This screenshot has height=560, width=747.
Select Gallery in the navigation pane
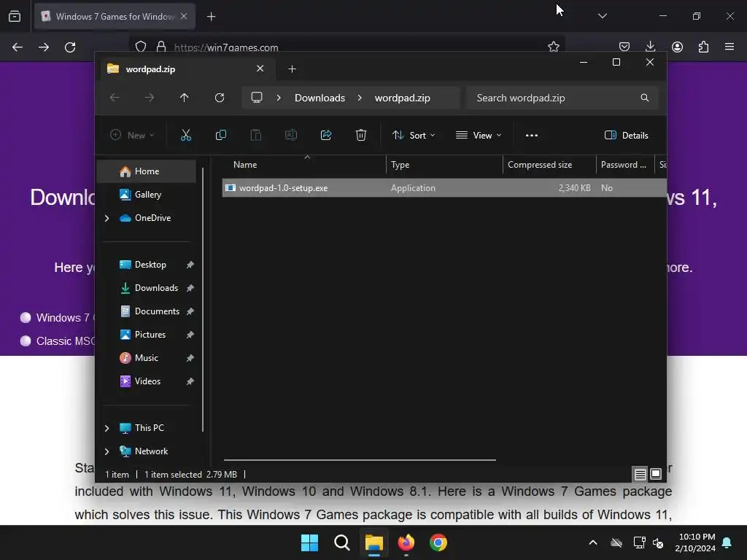coord(147,195)
